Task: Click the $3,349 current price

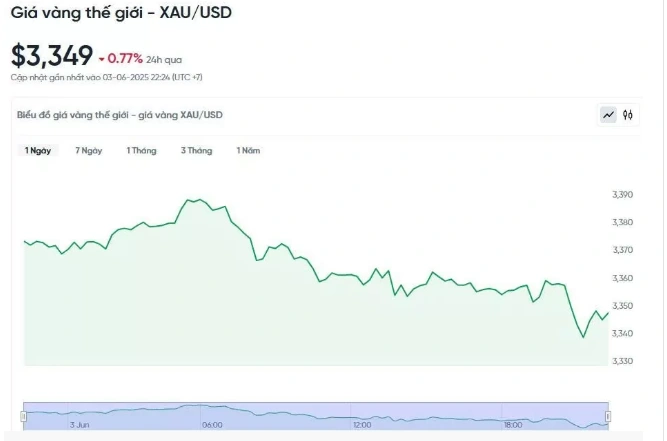Action: [51, 56]
